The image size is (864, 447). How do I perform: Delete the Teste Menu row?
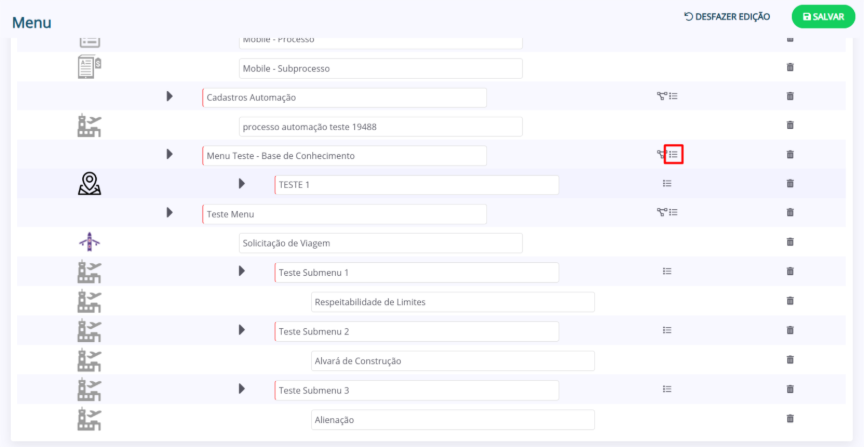pos(790,212)
